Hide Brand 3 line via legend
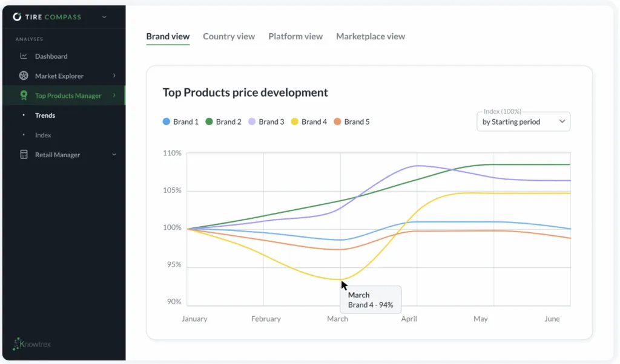Screen dimensions: 620x364 [x=266, y=122]
